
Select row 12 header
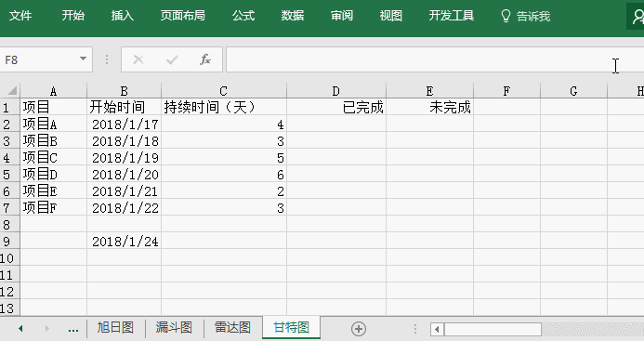9,292
